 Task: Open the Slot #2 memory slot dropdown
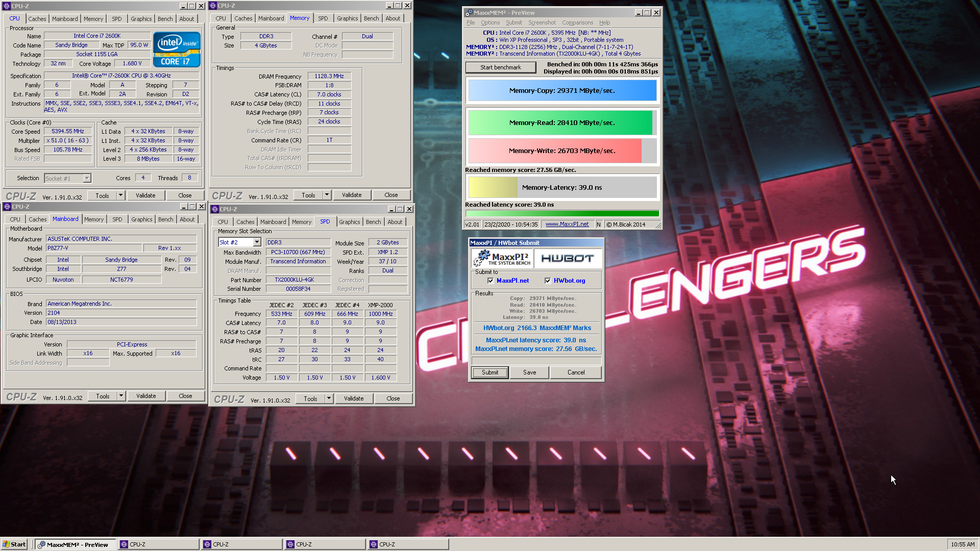[257, 242]
